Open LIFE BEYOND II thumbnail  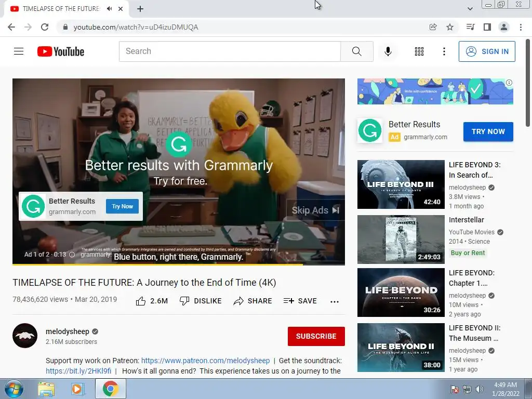(401, 348)
